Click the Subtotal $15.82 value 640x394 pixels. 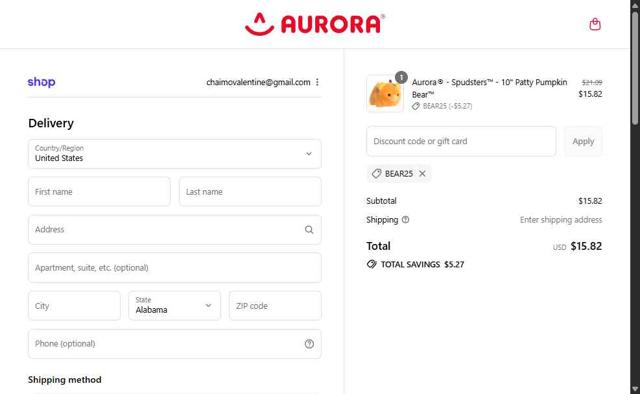click(x=590, y=201)
